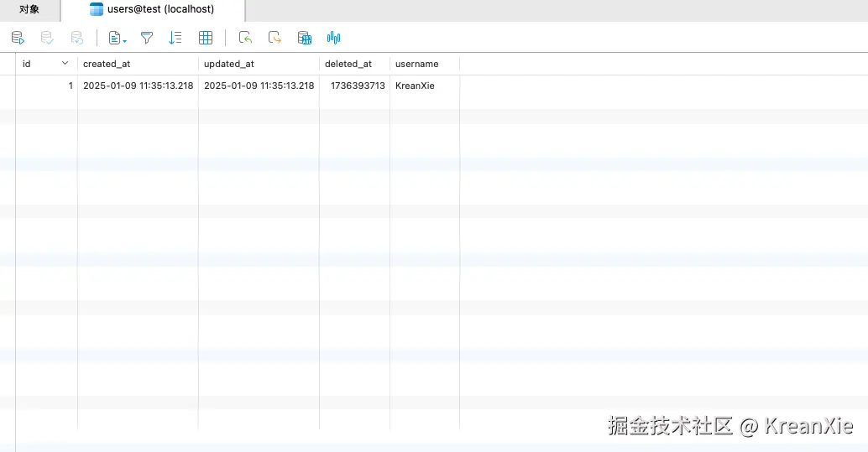The image size is (868, 452).
Task: Switch to the 对象 tab
Action: pos(29,9)
